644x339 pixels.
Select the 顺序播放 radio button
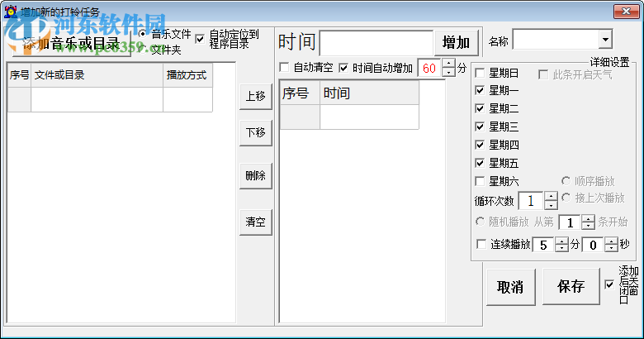566,181
